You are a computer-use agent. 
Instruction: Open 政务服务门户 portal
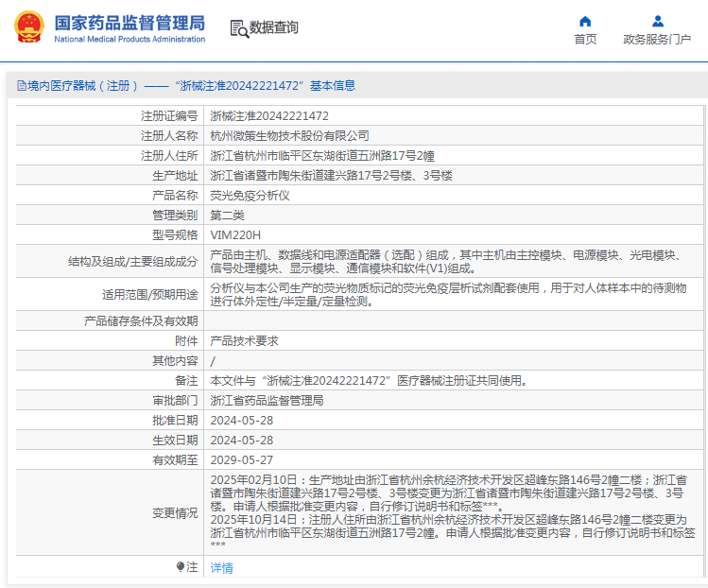[657, 40]
